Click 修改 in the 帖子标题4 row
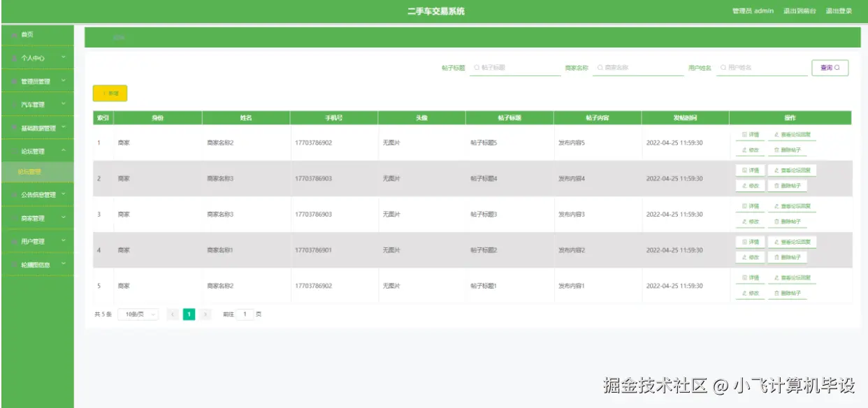Viewport: 868px width, 408px height. [x=750, y=186]
